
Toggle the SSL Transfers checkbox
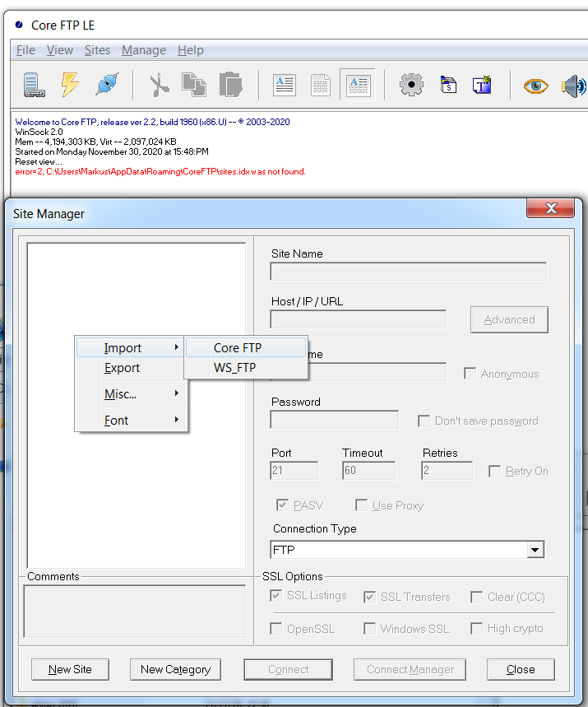pos(369,597)
